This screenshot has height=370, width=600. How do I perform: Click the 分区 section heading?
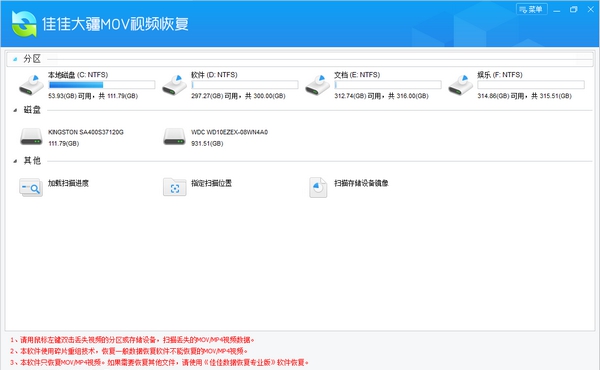(x=32, y=59)
